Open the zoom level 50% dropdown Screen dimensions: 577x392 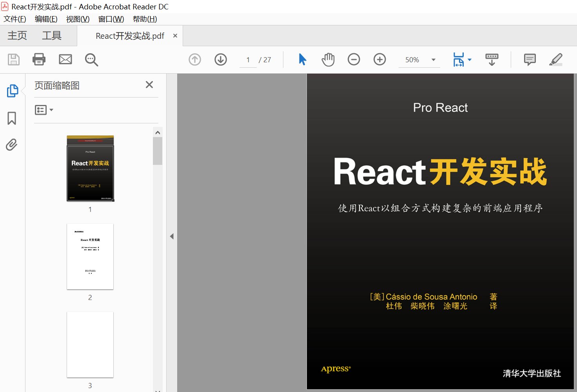(434, 60)
